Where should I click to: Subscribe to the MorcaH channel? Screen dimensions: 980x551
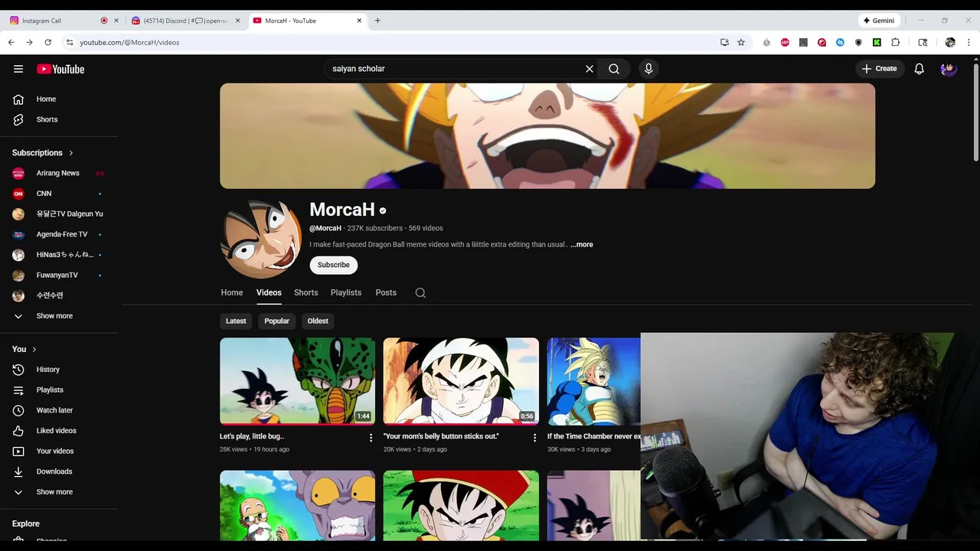point(333,265)
